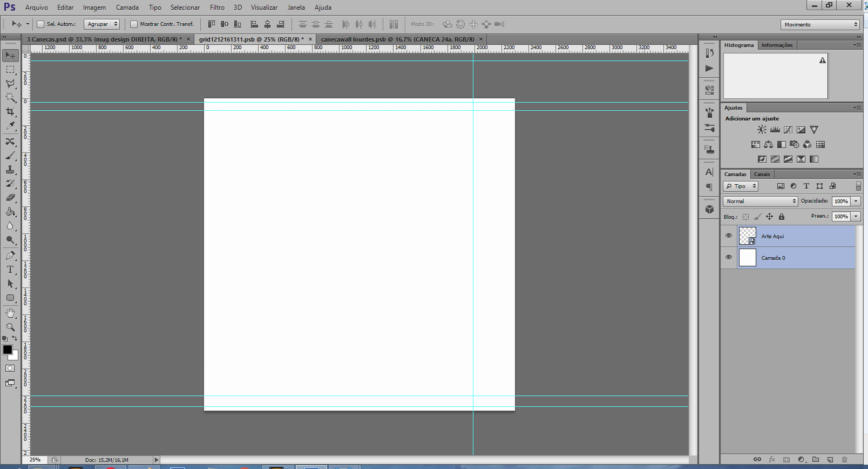Screen dimensions: 868x469
Task: Click link layers button
Action: point(757,460)
